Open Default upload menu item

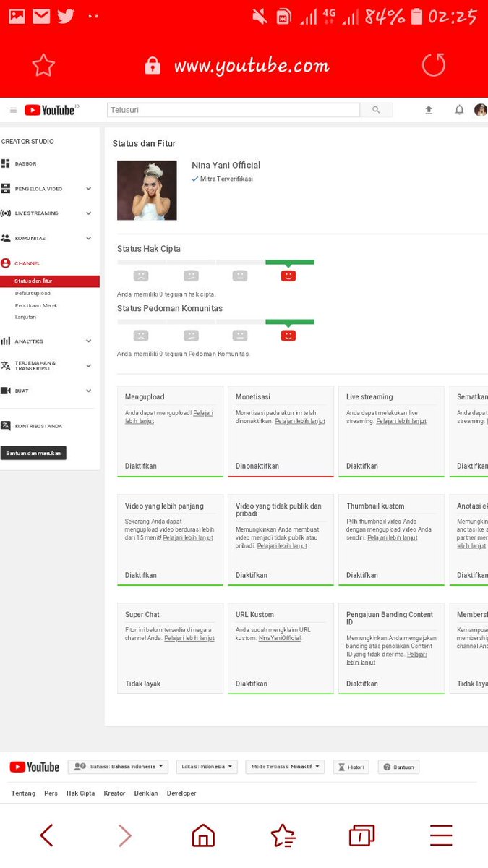click(33, 293)
